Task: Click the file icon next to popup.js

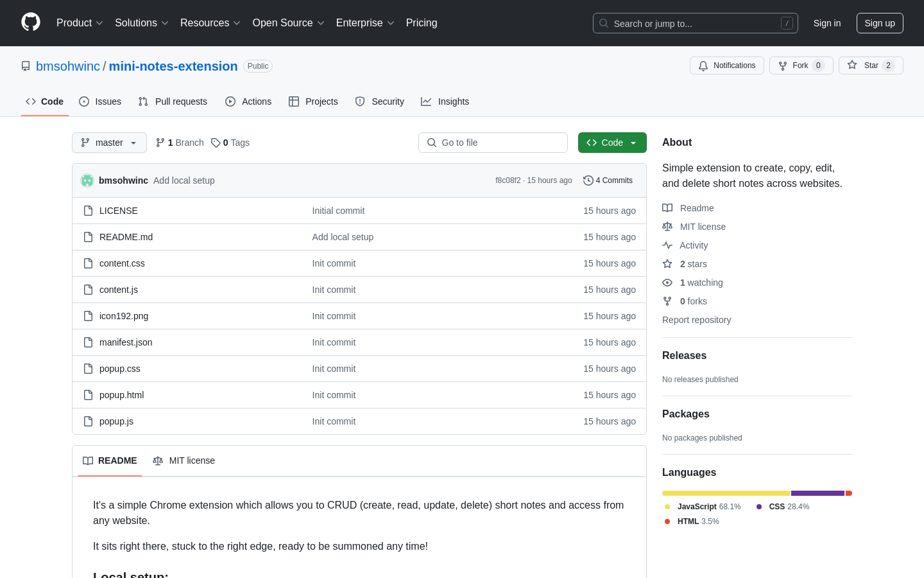Action: pos(89,421)
